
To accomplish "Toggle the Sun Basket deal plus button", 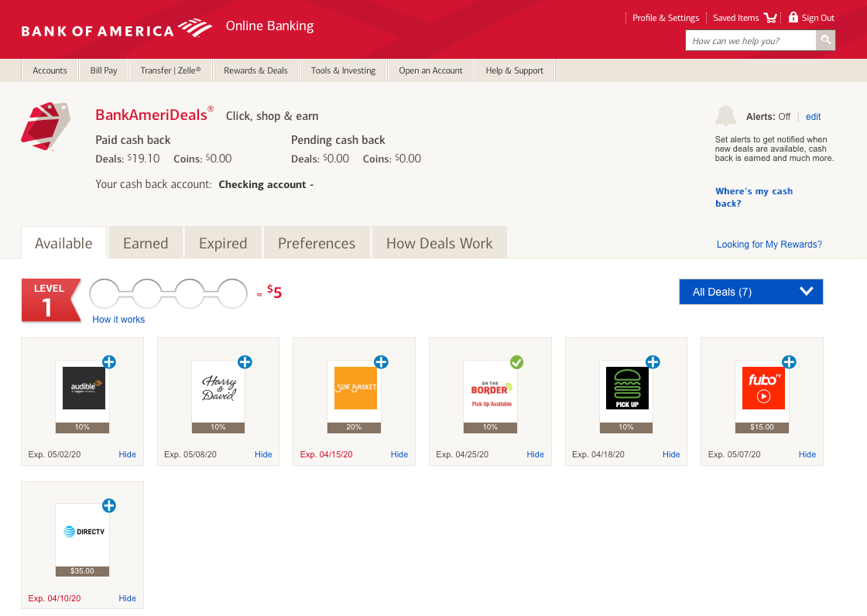I will click(x=381, y=362).
